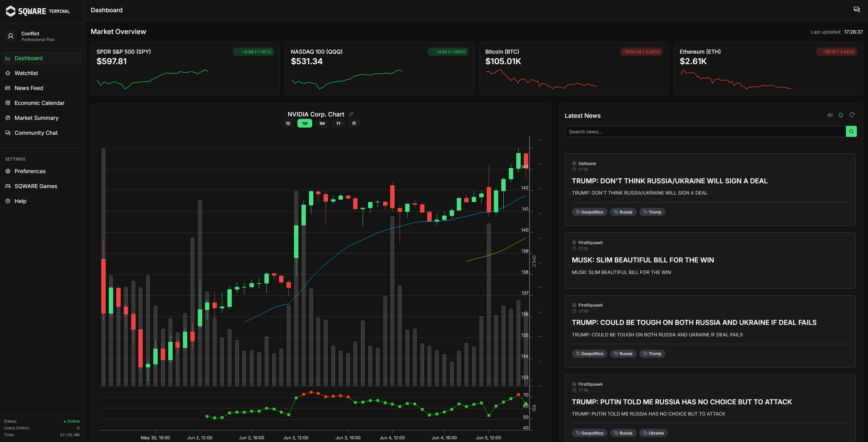This screenshot has height=442, width=868.
Task: Select the 1M chart timeframe
Action: point(322,123)
